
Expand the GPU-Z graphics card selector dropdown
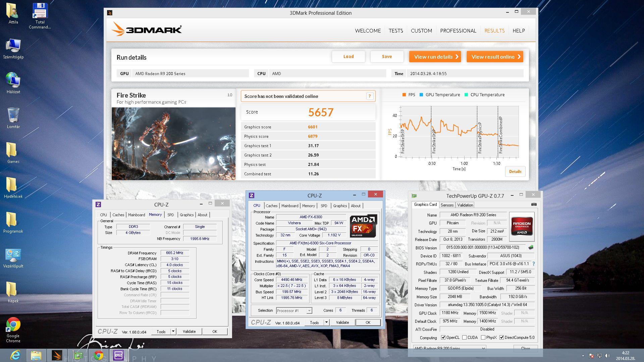tap(483, 348)
